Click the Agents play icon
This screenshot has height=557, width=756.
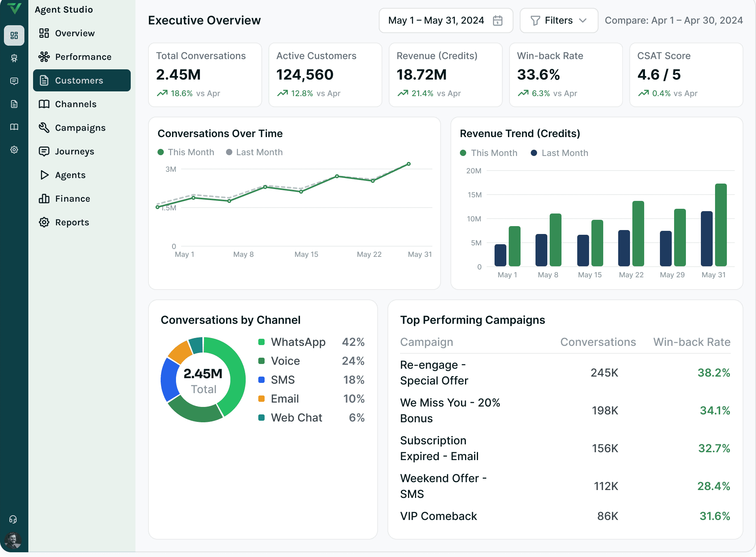44,175
